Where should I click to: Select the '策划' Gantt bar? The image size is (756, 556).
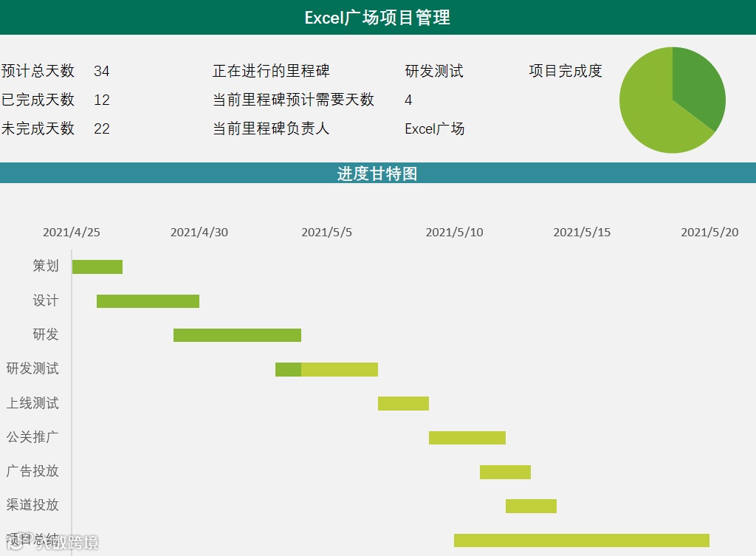[97, 267]
